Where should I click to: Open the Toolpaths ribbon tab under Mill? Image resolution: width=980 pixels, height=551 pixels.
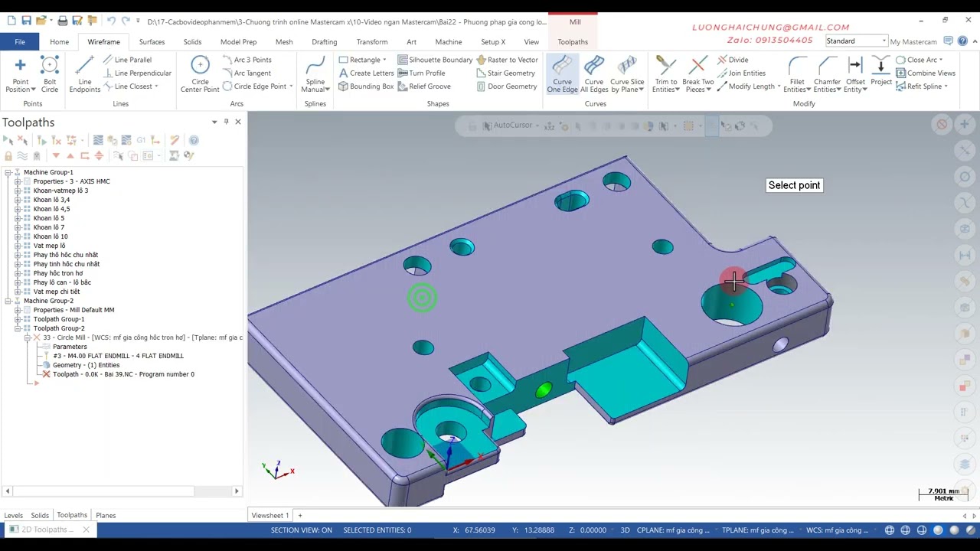(573, 42)
